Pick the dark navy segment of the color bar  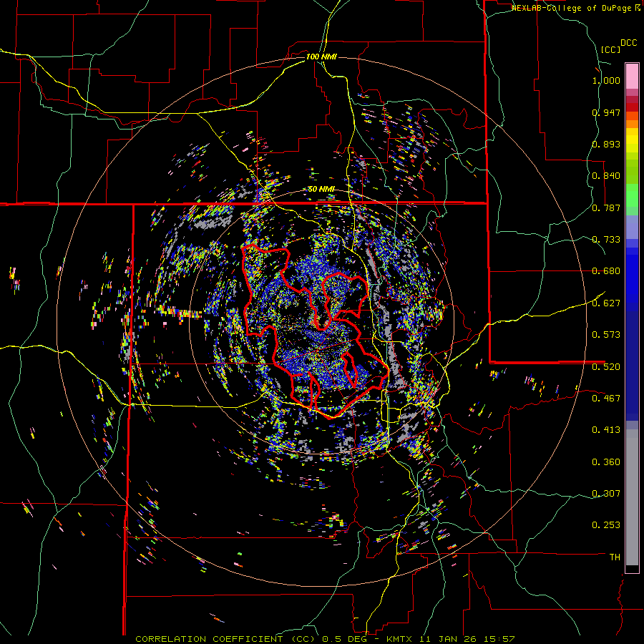click(632, 366)
